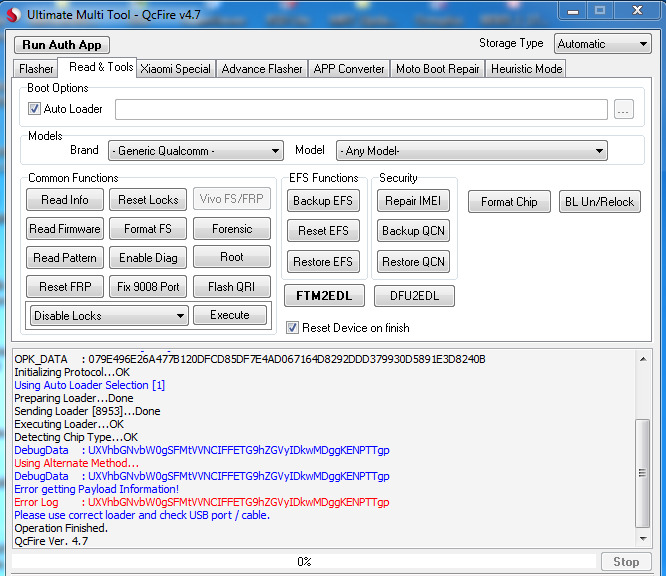The height and width of the screenshot is (576, 666).
Task: Click the Forensic button
Action: pyautogui.click(x=232, y=229)
